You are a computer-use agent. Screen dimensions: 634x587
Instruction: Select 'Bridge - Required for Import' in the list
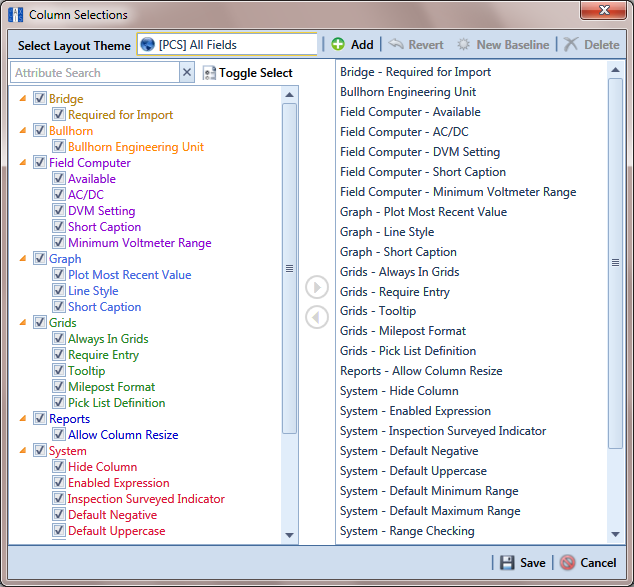point(415,72)
